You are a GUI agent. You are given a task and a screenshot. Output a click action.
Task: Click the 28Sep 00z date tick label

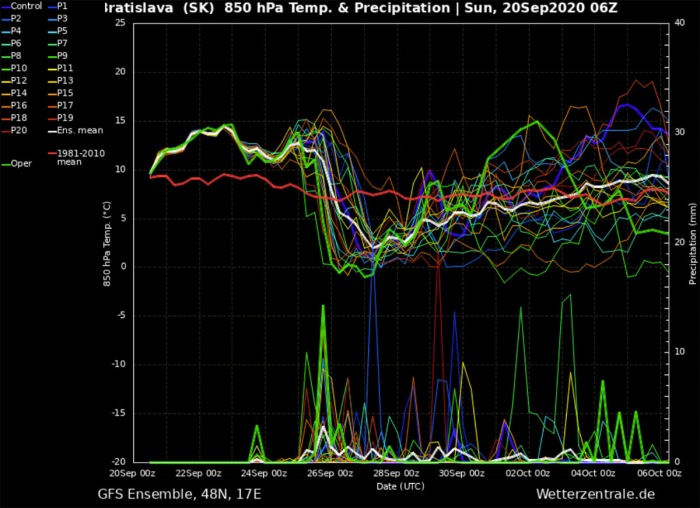[396, 473]
